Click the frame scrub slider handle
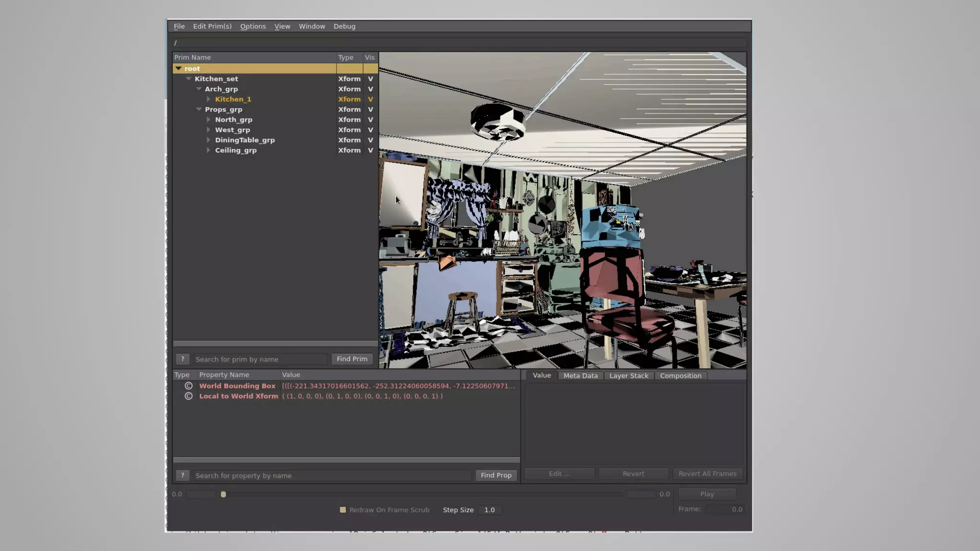The image size is (980, 551). click(x=223, y=494)
